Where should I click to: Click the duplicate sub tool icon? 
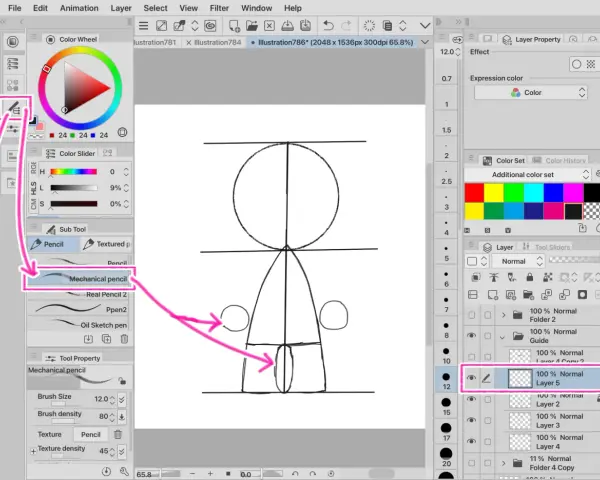coord(106,339)
